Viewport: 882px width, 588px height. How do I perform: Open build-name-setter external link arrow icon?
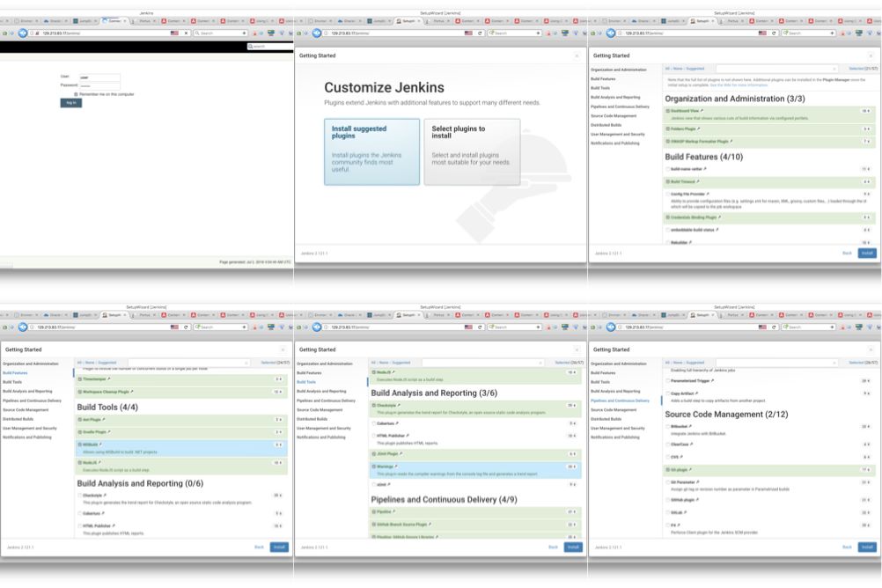coord(705,169)
